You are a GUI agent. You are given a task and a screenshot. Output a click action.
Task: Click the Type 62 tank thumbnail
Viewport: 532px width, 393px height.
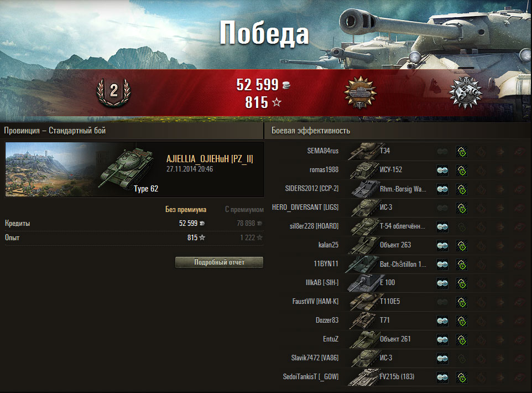pos(127,168)
